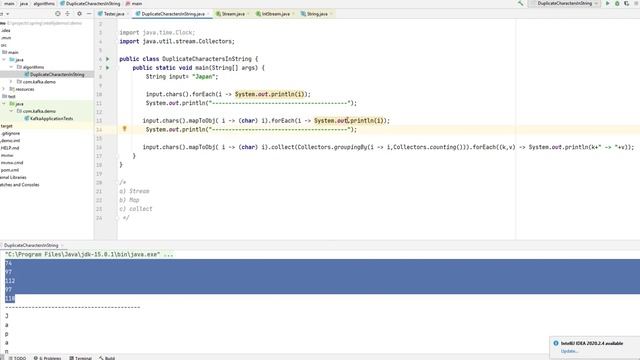
Task: Expand the com.kafka.demo package under main
Action: (x=11, y=82)
